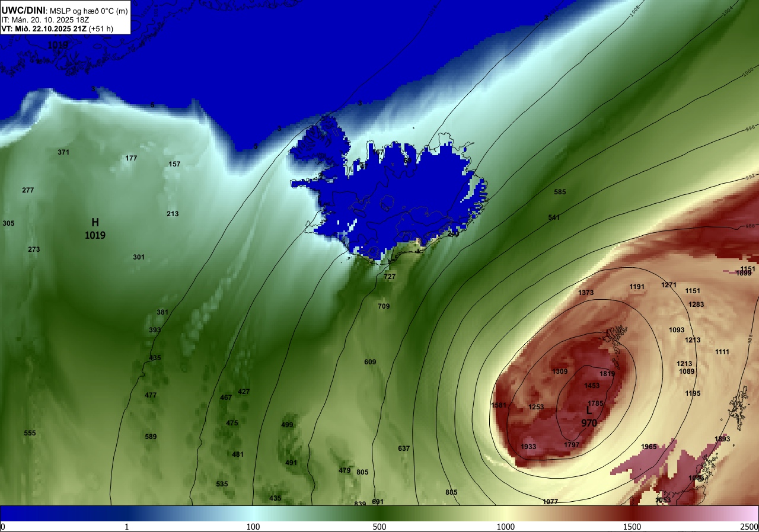
Task: Click the 970 pressure value under L
Action: pyautogui.click(x=589, y=423)
